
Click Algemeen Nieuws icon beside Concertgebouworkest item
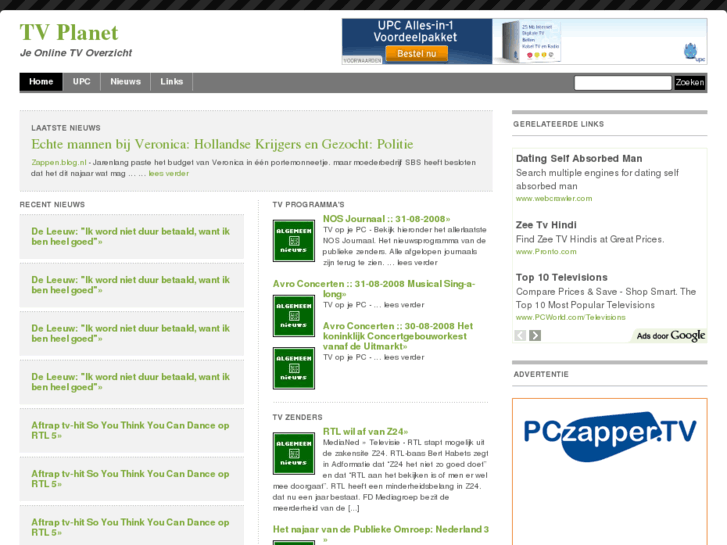click(x=293, y=368)
